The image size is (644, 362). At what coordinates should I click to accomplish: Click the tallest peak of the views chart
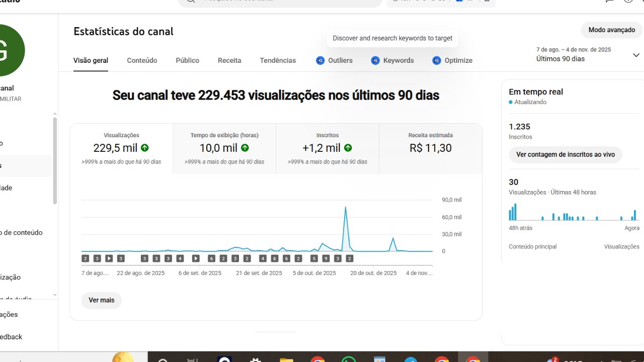pyautogui.click(x=346, y=207)
